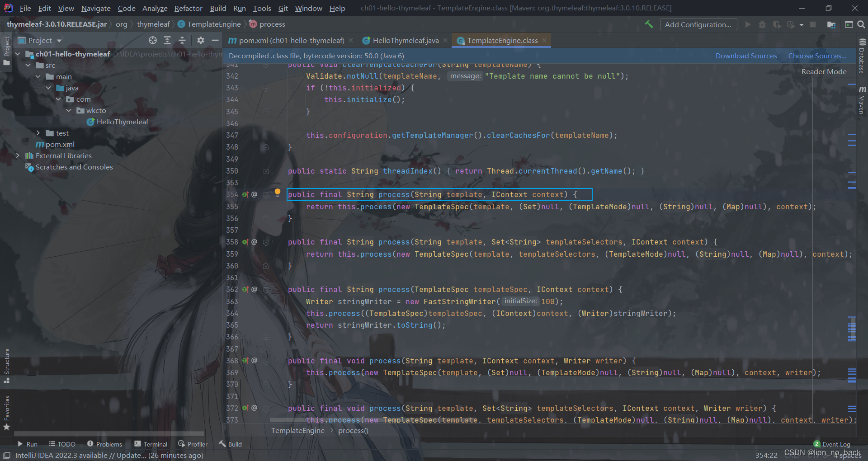Click the intention light bulb at line 354
The width and height of the screenshot is (868, 461).
tap(278, 193)
